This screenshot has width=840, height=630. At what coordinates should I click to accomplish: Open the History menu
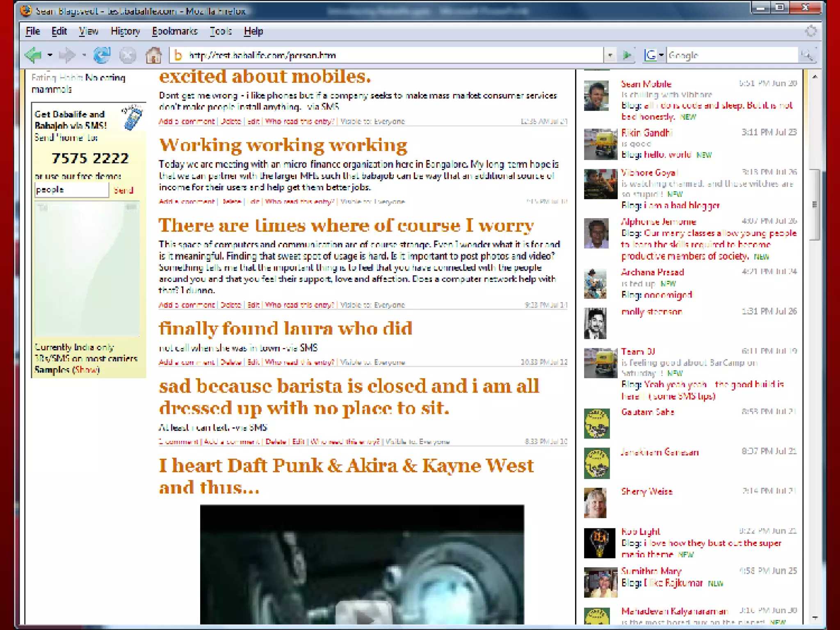pos(125,31)
